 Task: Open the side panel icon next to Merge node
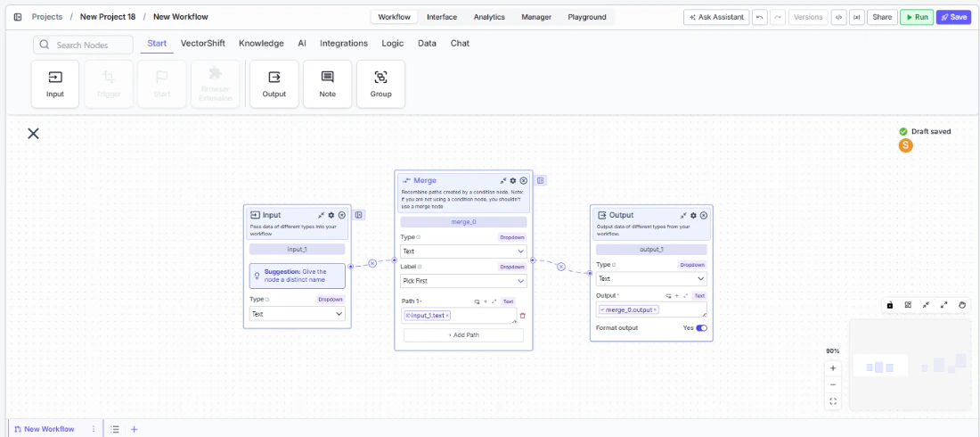(541, 180)
